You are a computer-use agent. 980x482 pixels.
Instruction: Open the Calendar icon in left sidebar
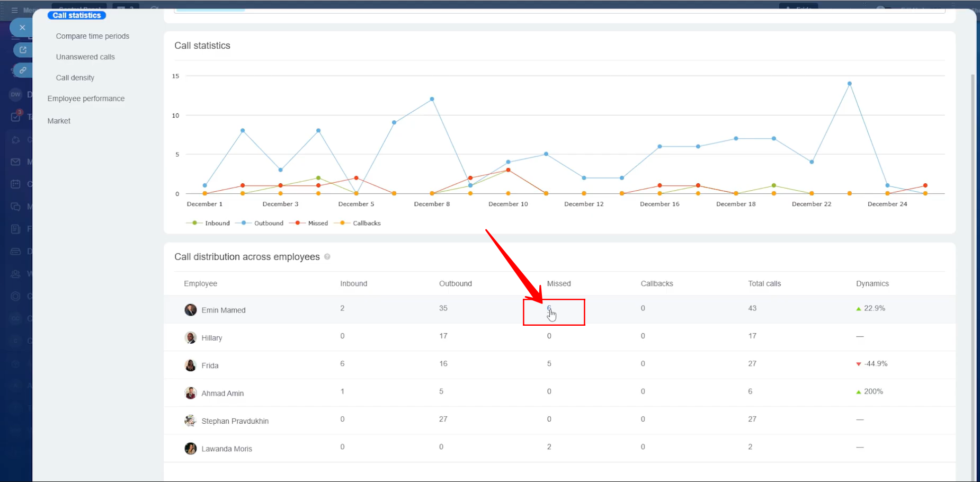point(16,184)
